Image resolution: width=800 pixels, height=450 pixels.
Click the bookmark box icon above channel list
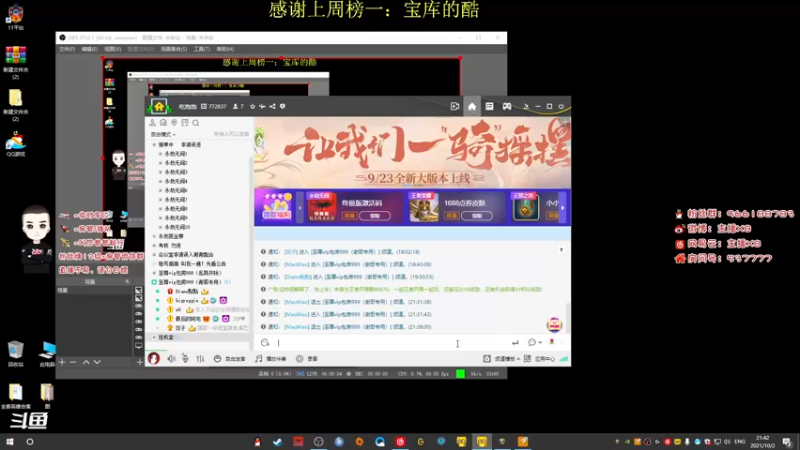point(185,123)
